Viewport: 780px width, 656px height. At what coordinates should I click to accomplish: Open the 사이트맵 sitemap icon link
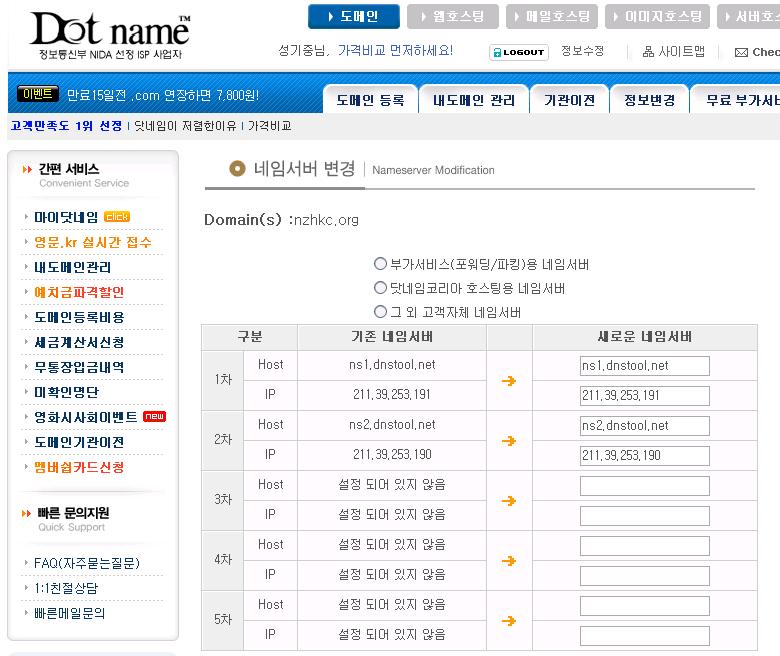[674, 52]
